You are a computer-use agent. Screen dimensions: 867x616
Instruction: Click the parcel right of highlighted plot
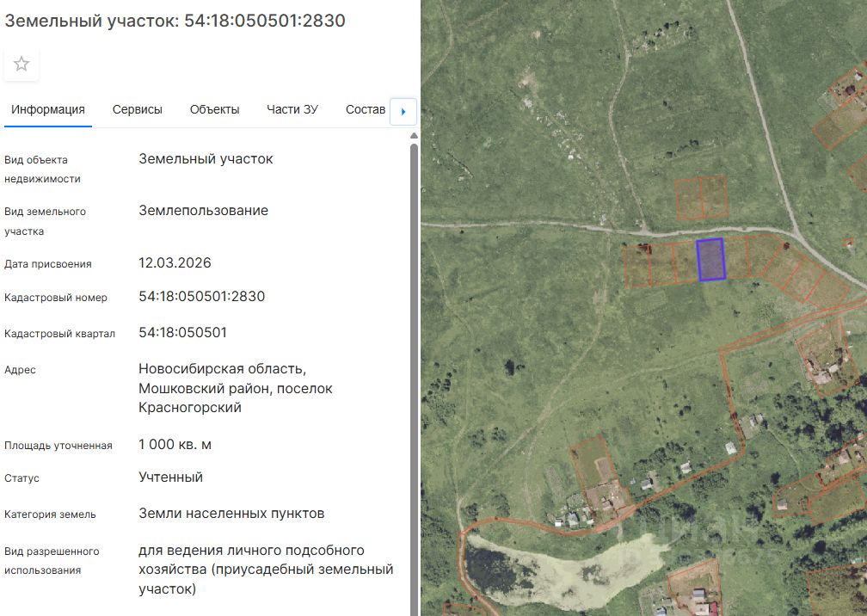(736, 257)
